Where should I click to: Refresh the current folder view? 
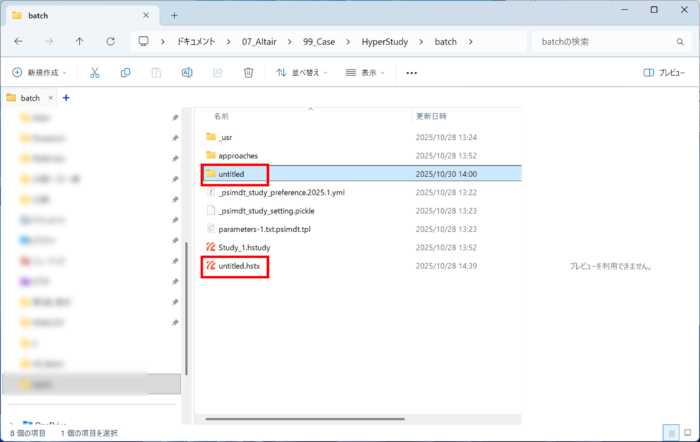109,41
